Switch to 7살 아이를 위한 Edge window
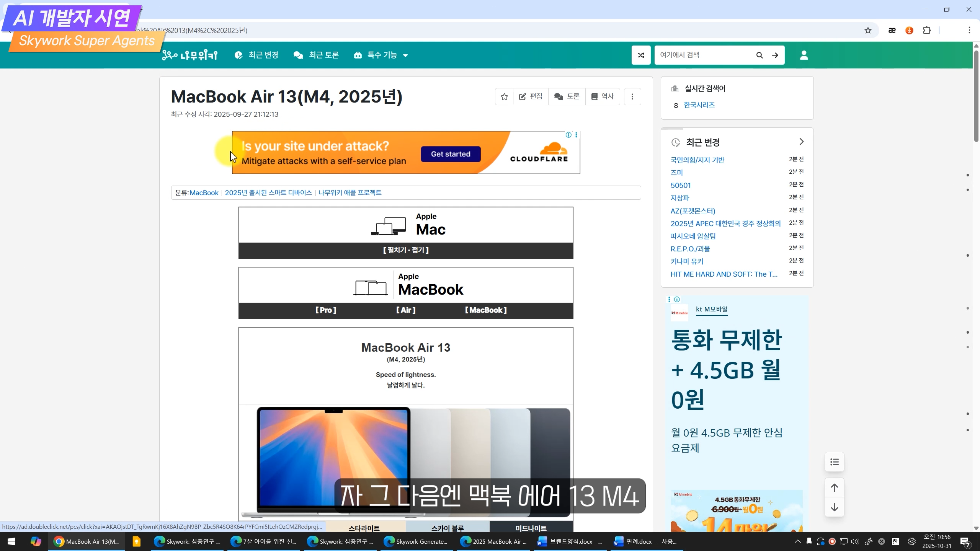The width and height of the screenshot is (980, 551). pos(263,541)
